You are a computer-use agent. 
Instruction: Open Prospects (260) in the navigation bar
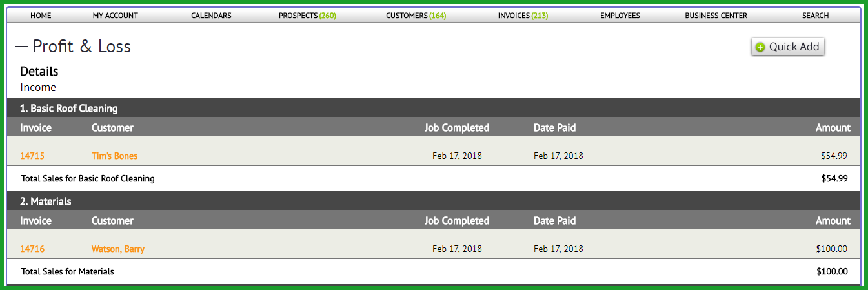point(307,16)
